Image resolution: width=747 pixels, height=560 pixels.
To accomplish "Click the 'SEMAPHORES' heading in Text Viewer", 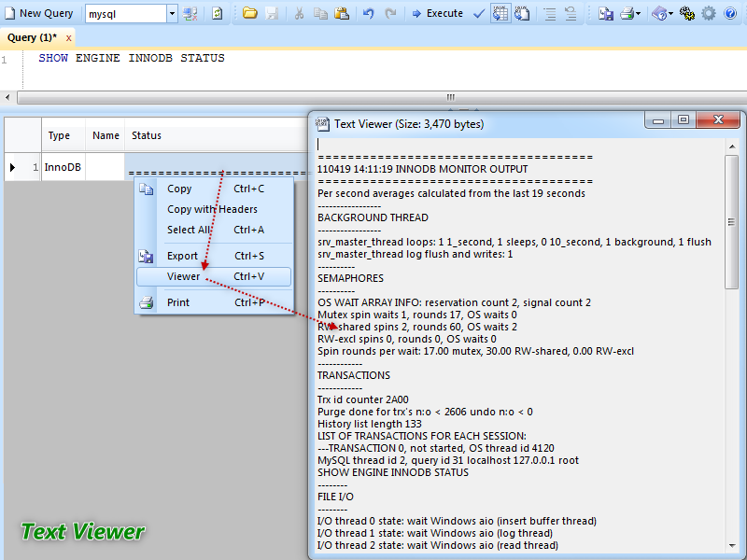I will coord(351,278).
